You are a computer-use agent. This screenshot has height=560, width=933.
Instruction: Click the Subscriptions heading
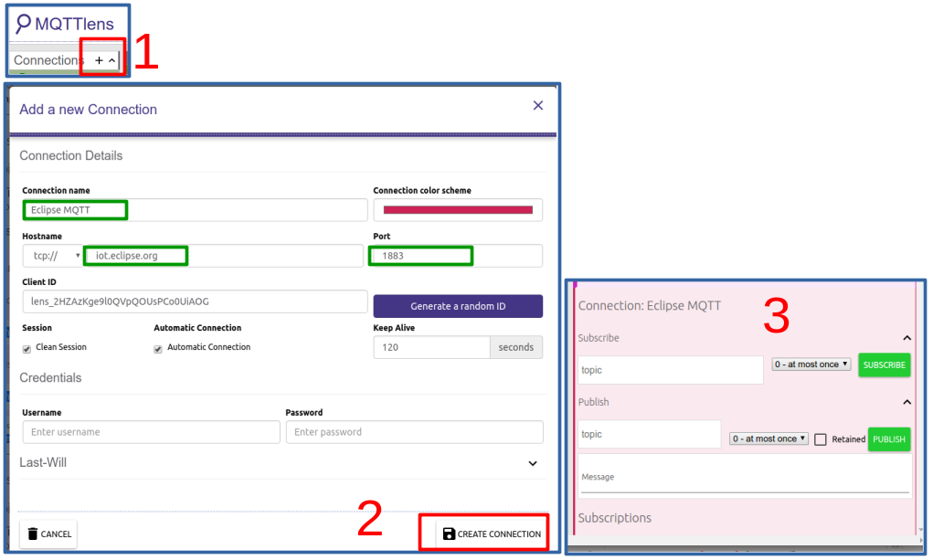tap(615, 518)
